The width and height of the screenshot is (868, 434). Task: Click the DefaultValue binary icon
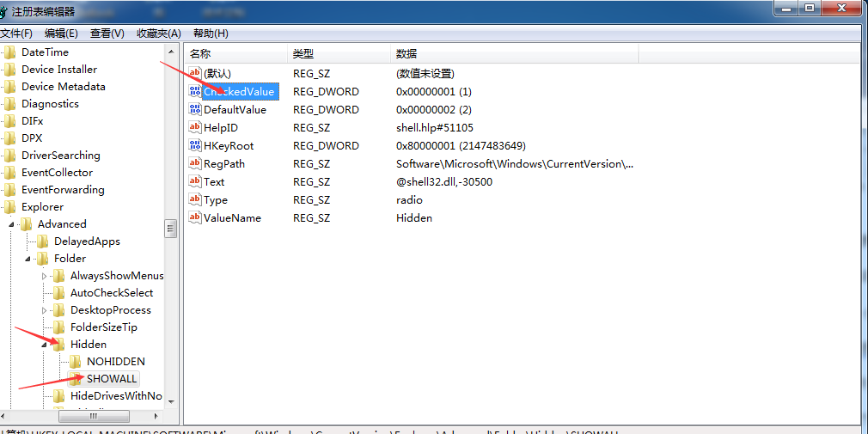pos(195,110)
